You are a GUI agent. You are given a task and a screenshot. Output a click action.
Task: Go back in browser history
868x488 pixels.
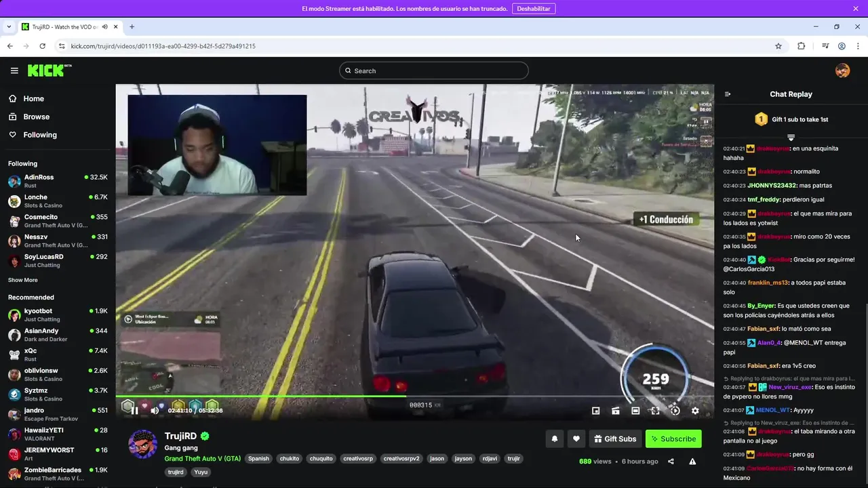(9, 46)
